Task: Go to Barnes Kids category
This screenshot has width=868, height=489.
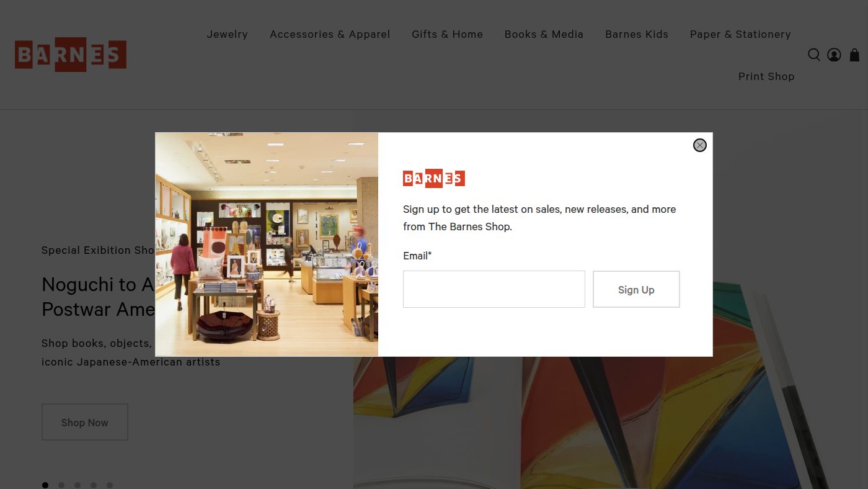Action: click(x=637, y=34)
